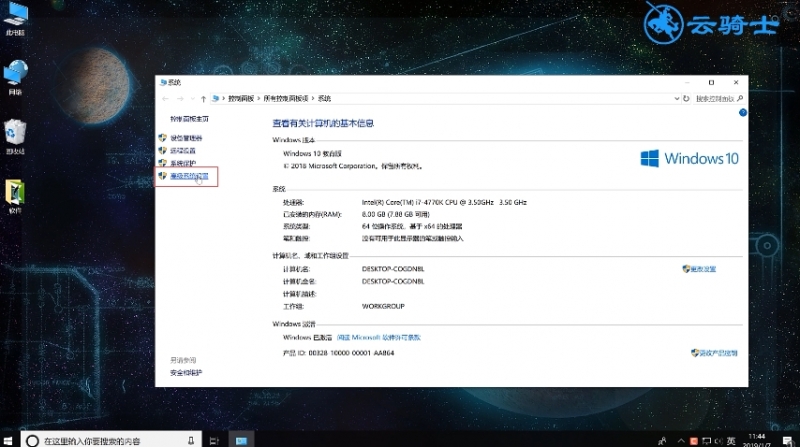Click shield icon beside 设备管理器
This screenshot has height=447, width=800.
163,138
